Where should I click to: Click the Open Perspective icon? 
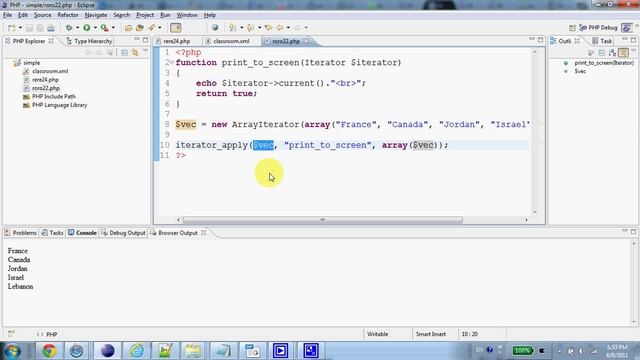(x=572, y=28)
